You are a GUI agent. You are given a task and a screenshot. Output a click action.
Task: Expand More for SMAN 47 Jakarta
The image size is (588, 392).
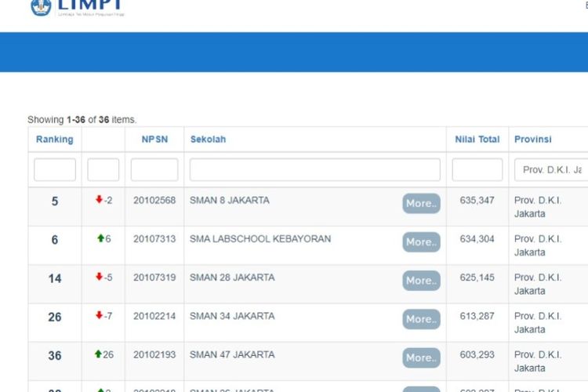[x=421, y=358]
